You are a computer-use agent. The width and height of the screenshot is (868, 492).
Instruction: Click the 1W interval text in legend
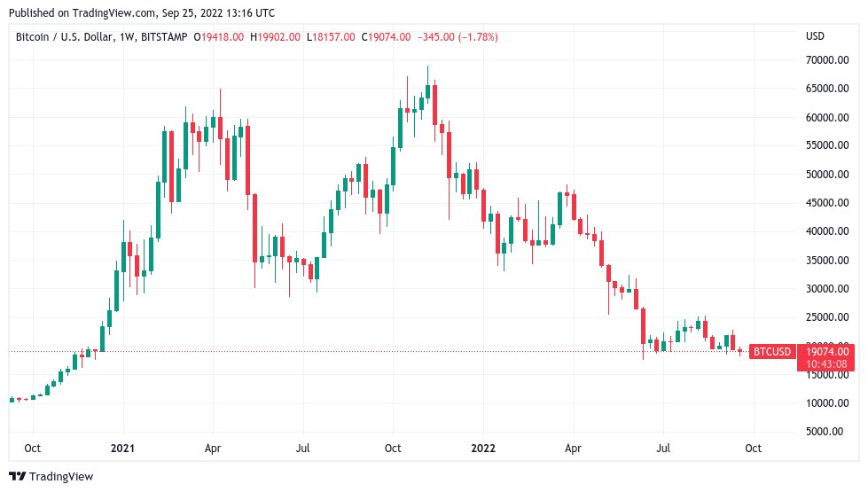pos(127,37)
